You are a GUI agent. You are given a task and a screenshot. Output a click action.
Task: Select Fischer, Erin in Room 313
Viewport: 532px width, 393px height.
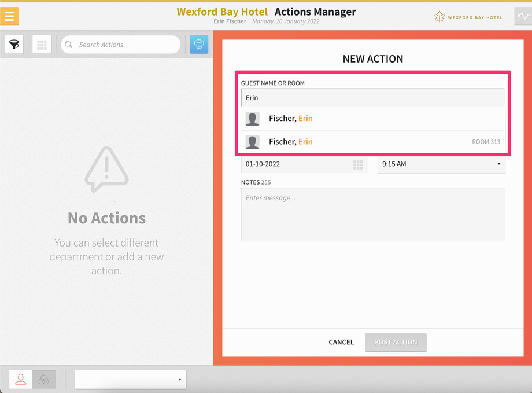tap(373, 142)
